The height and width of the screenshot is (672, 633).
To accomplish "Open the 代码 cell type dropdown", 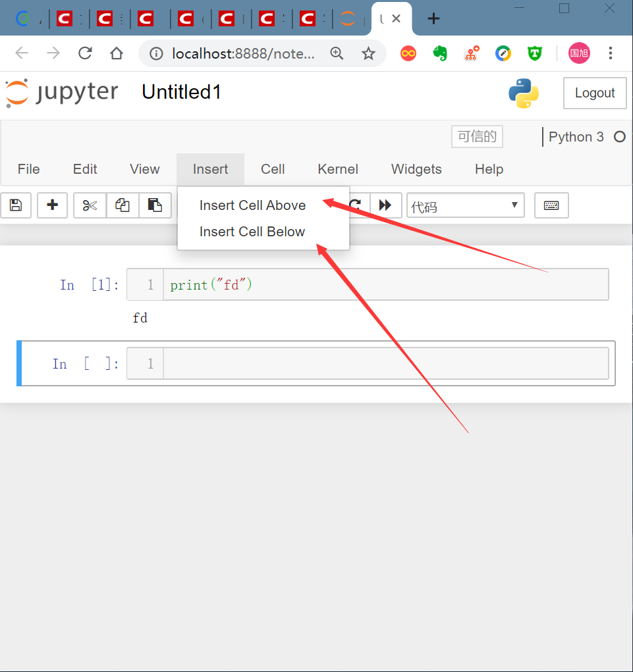I will [465, 205].
